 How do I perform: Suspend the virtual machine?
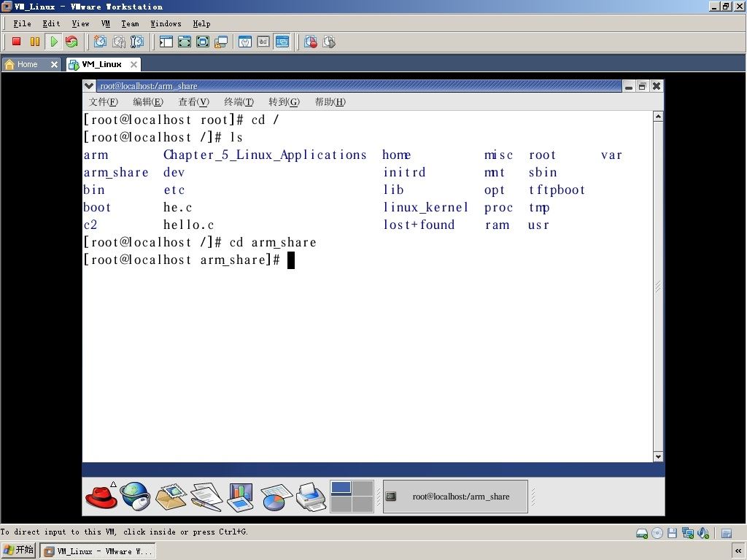click(x=35, y=42)
